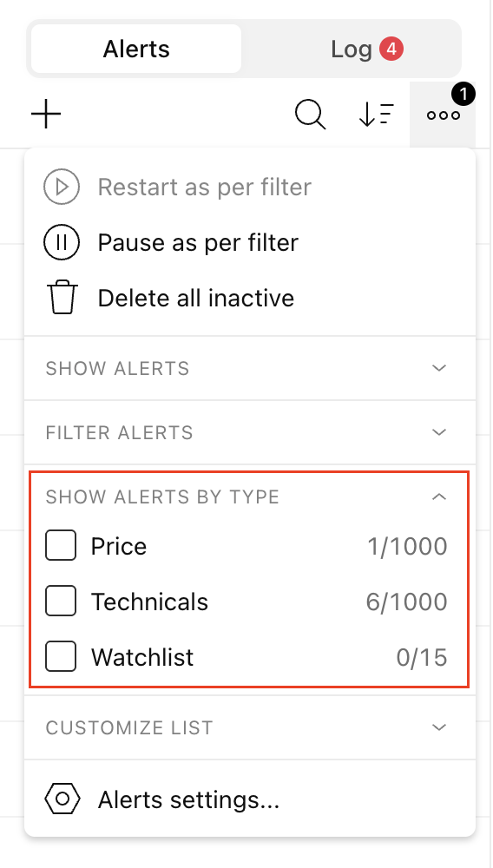This screenshot has width=493, height=868.
Task: Click the plus icon to create alert
Action: pos(46,115)
